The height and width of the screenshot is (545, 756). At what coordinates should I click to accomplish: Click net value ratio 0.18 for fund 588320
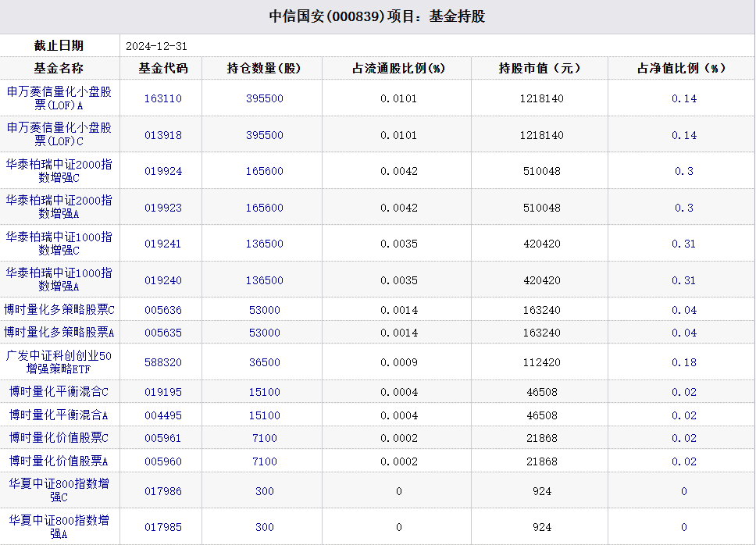pyautogui.click(x=683, y=362)
